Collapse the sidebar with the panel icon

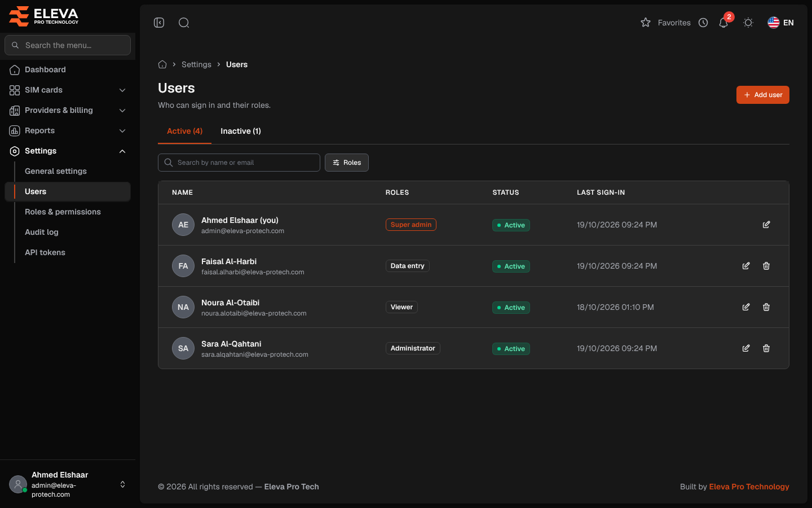point(159,23)
